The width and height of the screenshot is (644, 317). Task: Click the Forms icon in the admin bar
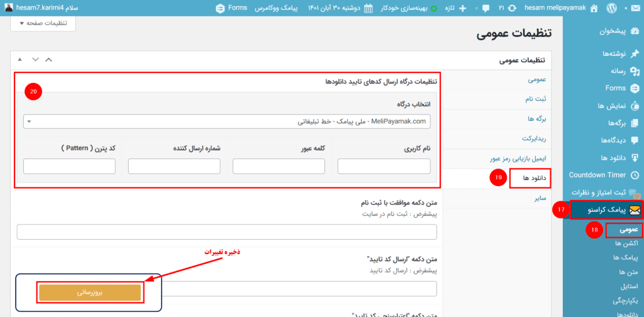click(220, 8)
